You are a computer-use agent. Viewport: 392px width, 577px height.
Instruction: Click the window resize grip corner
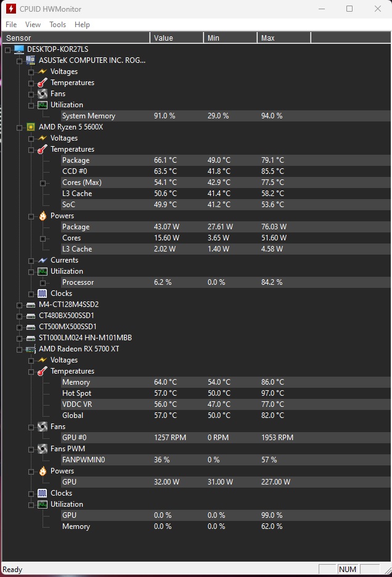tap(387, 570)
